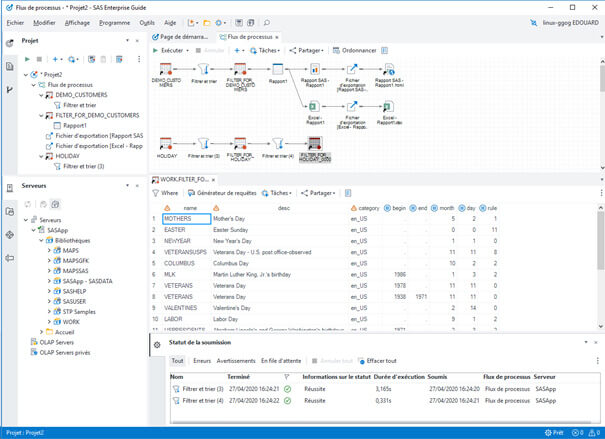
Task: Open the Outils menu
Action: point(147,23)
